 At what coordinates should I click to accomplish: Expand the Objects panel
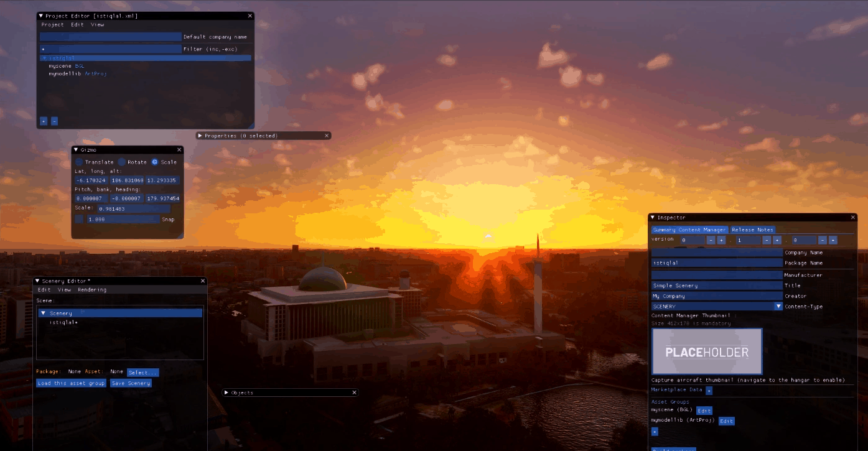(x=226, y=393)
